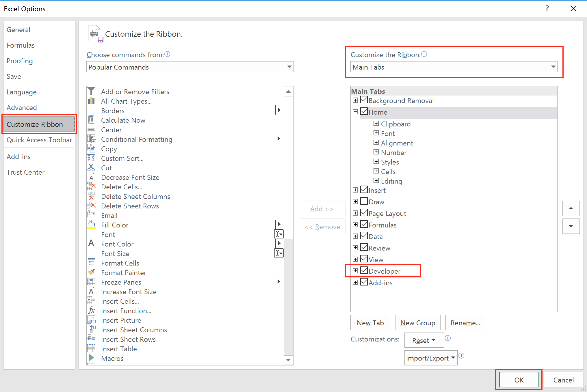Toggle the Background Removal checkbox

tap(364, 100)
